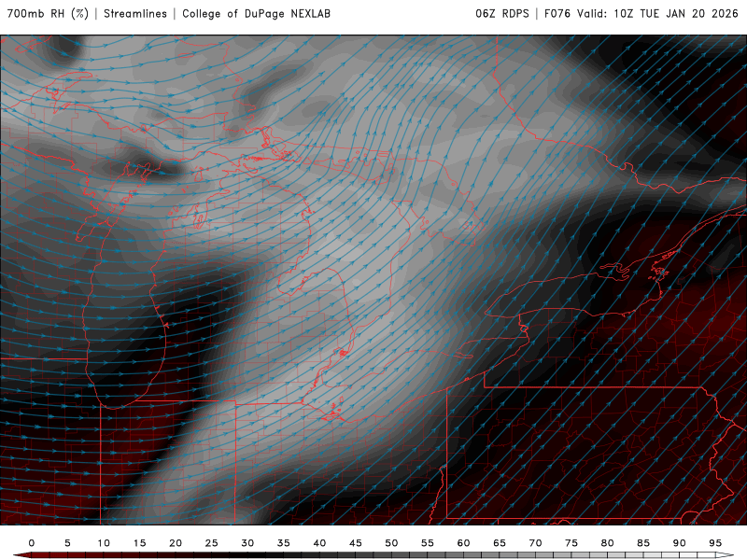Select the 0 label on the color scale
Image resolution: width=747 pixels, height=560 pixels.
[32, 543]
